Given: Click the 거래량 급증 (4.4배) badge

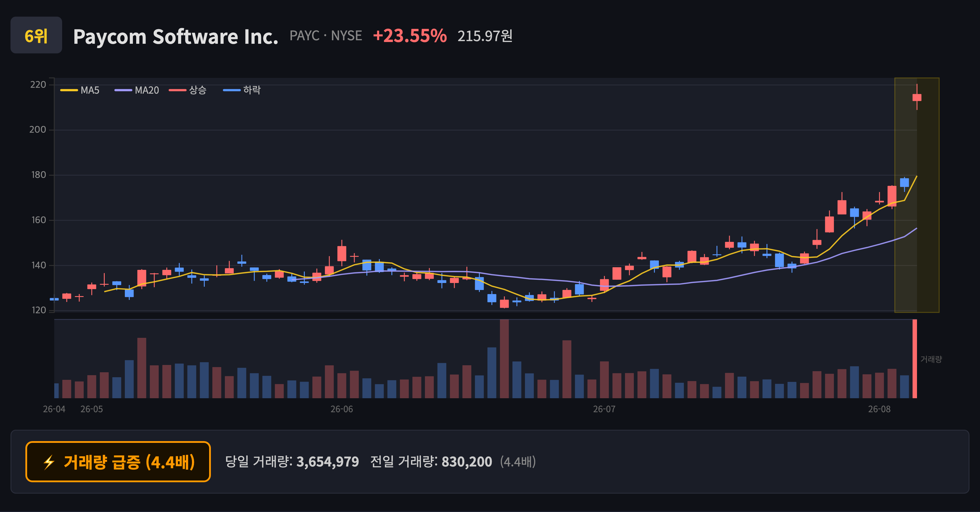Looking at the screenshot, I should coord(118,462).
